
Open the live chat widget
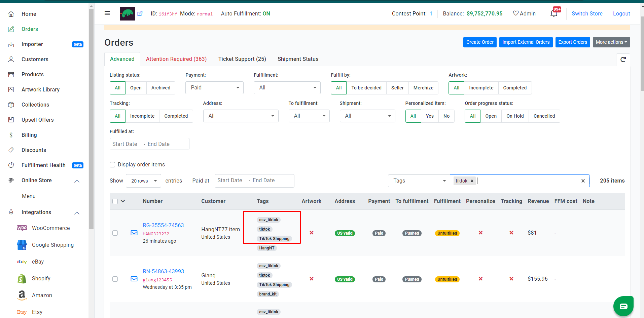pos(623,306)
